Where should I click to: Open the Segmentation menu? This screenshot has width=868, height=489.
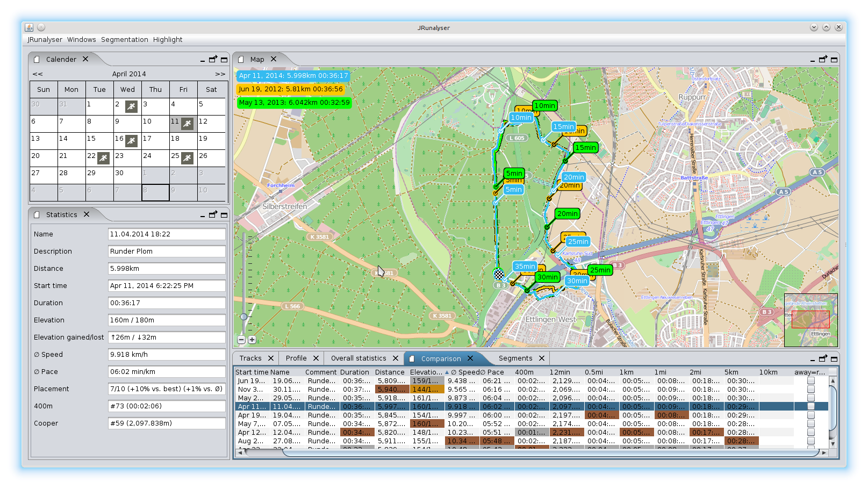click(x=125, y=39)
